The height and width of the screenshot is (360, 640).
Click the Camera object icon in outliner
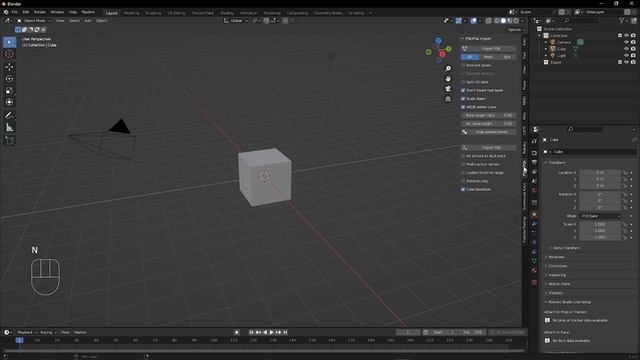pos(552,42)
